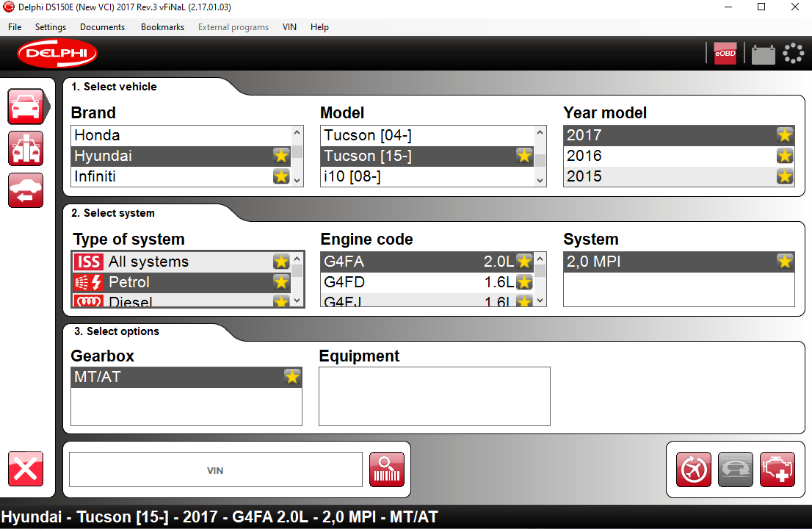Select the single-car vehicle selection icon
Viewport: 812px width, 529px height.
[26, 107]
